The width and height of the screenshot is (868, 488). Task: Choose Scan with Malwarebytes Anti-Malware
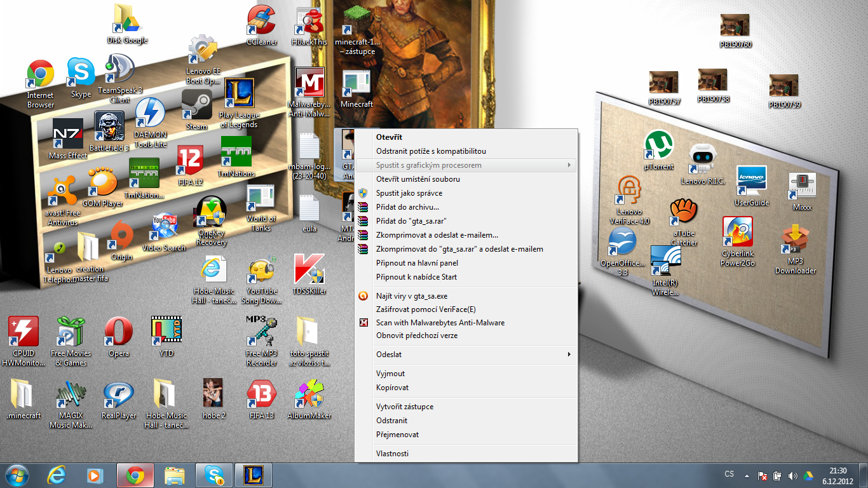[466, 323]
